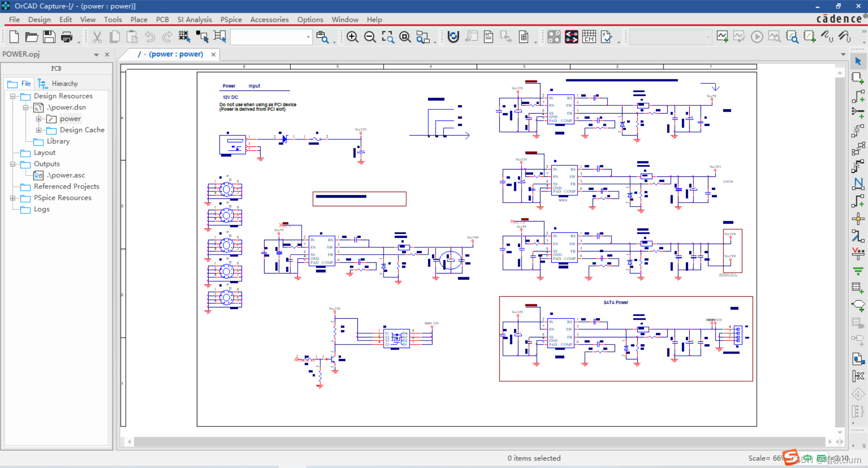Viewport: 868px width, 468px height.
Task: Select power.asc under Outputs
Action: pos(66,175)
